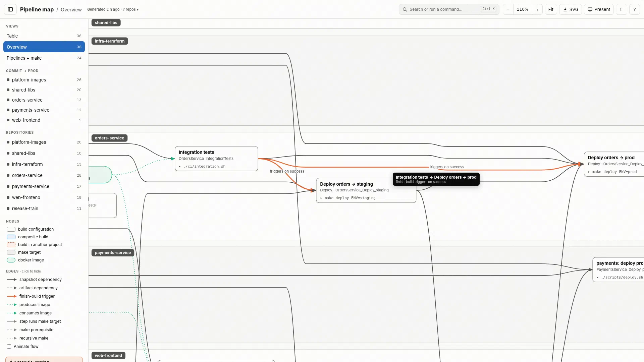Select infra-terraform repository in sidebar

[x=44, y=164]
